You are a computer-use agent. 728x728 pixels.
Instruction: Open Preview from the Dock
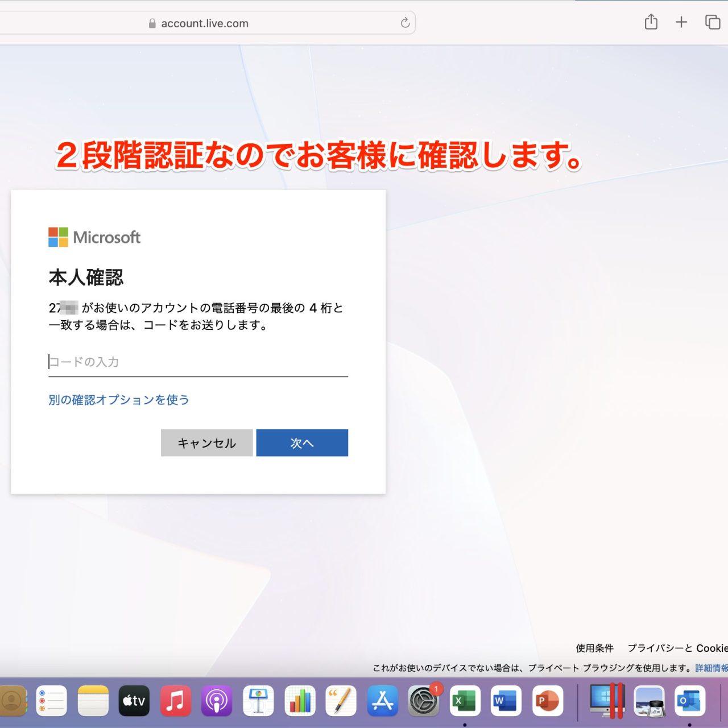click(x=649, y=701)
